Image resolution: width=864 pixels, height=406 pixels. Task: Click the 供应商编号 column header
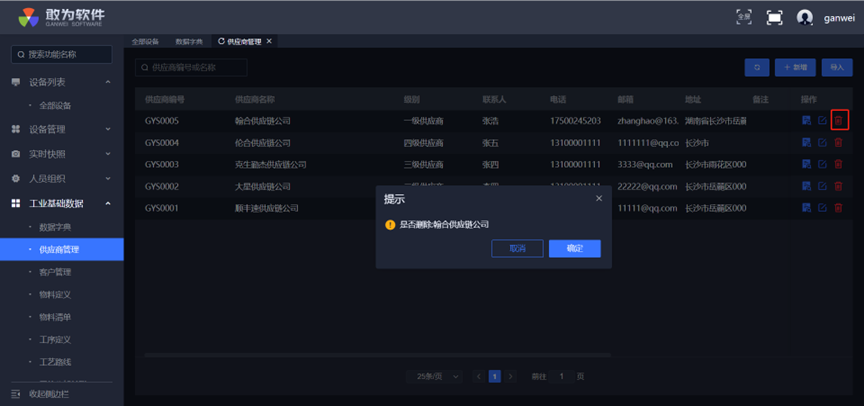tap(165, 100)
